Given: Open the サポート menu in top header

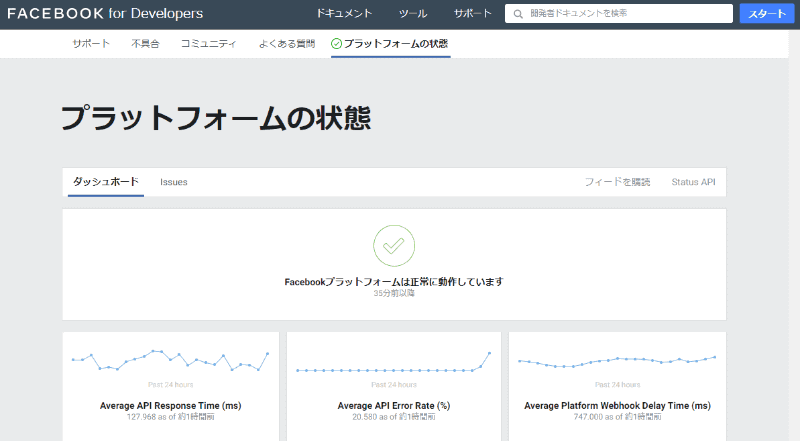Looking at the screenshot, I should [x=472, y=13].
